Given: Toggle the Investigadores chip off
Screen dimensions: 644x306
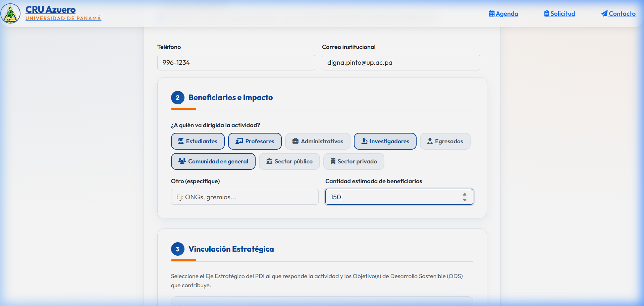Looking at the screenshot, I should (385, 141).
